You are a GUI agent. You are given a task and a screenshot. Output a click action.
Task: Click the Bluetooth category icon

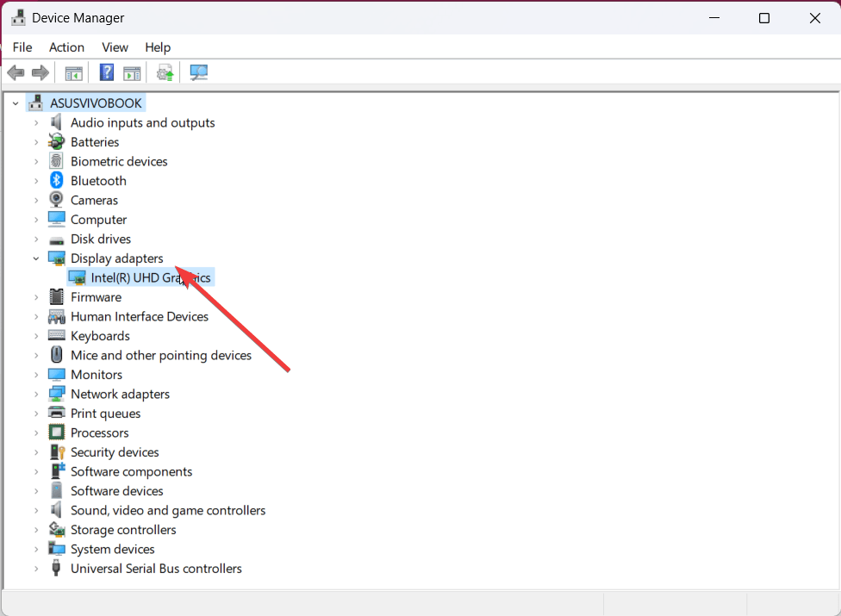56,181
